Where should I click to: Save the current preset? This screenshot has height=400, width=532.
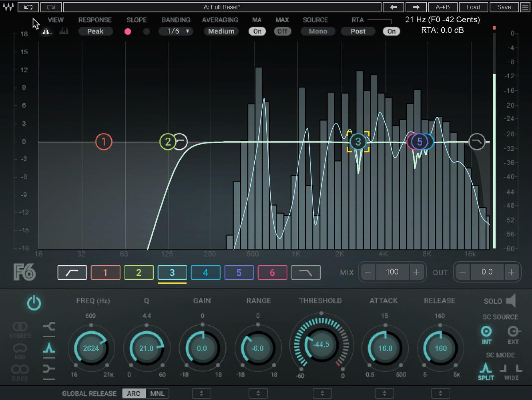coord(504,7)
